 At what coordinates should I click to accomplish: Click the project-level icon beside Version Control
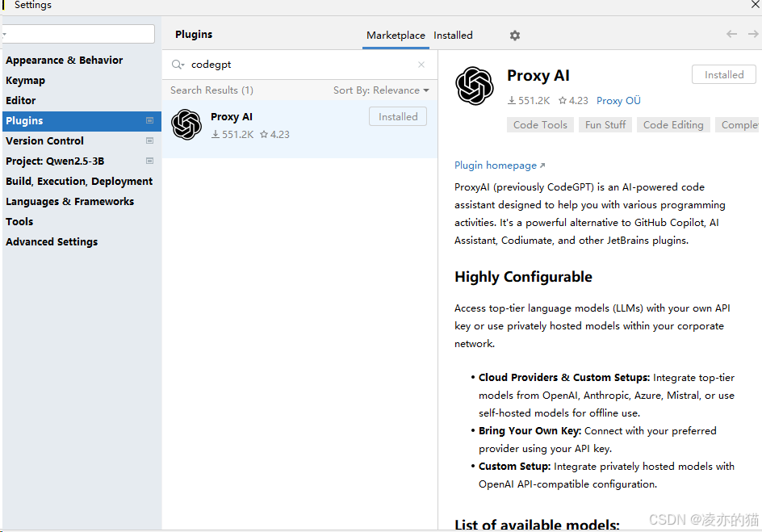[149, 141]
